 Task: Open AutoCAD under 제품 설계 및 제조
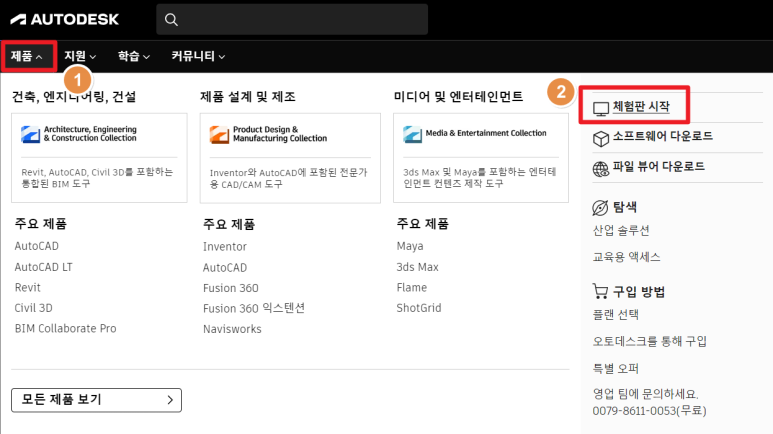(225, 268)
